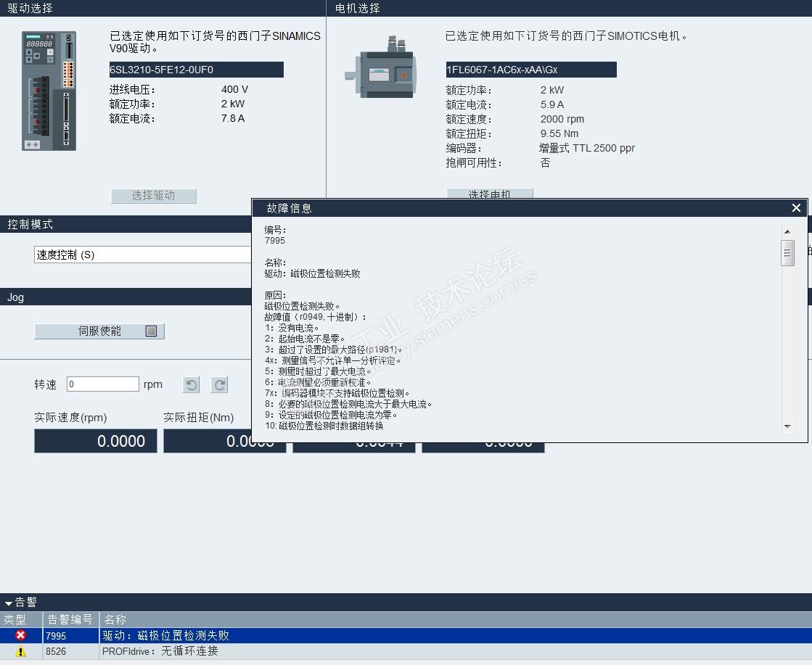812x665 pixels.
Task: Click the 7.8 A rated current value
Action: tap(232, 118)
